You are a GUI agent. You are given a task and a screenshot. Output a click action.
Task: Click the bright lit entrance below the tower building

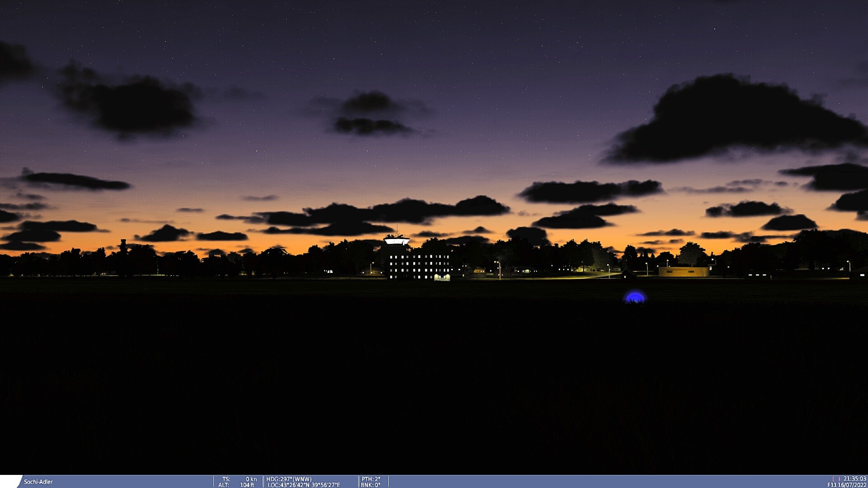[x=442, y=277]
